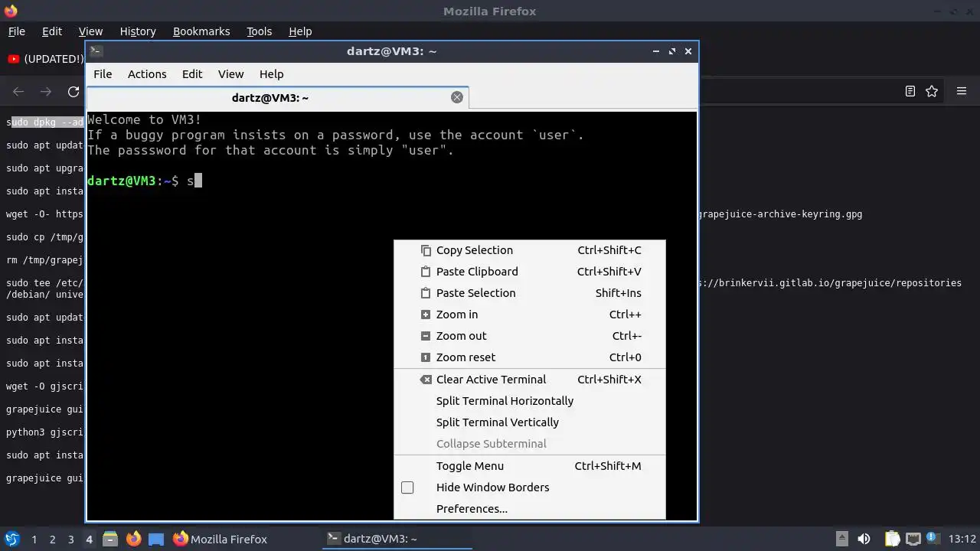Click 'Welcome to VM3!' terminal text
980x551 pixels.
coord(145,119)
